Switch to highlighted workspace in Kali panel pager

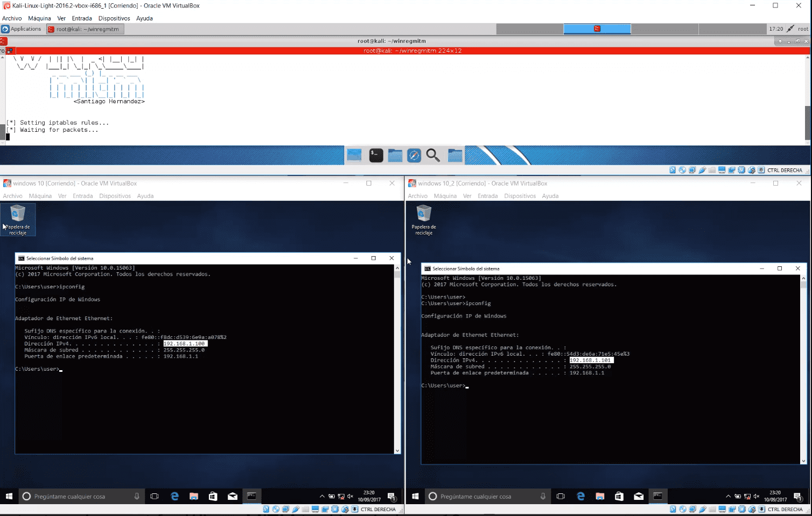(597, 29)
